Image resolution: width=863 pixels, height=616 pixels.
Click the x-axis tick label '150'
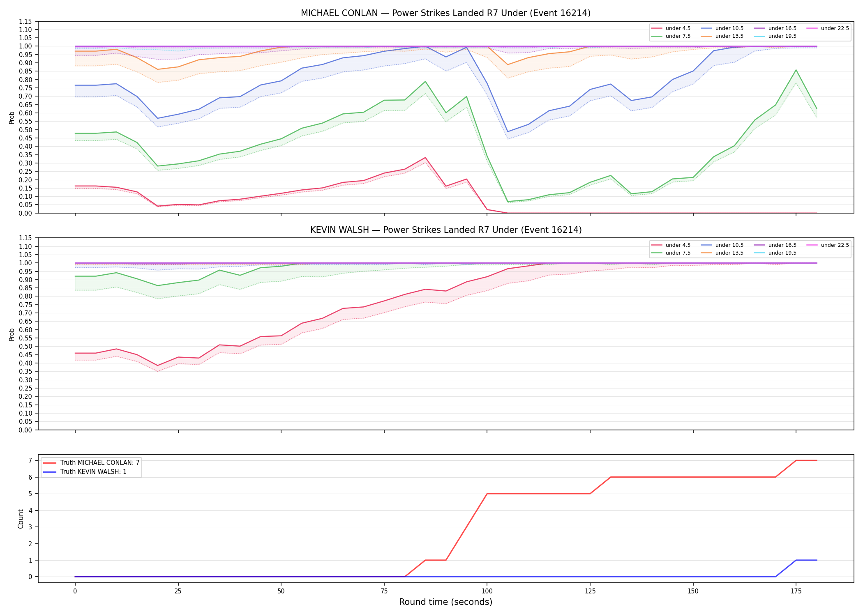click(x=693, y=591)
